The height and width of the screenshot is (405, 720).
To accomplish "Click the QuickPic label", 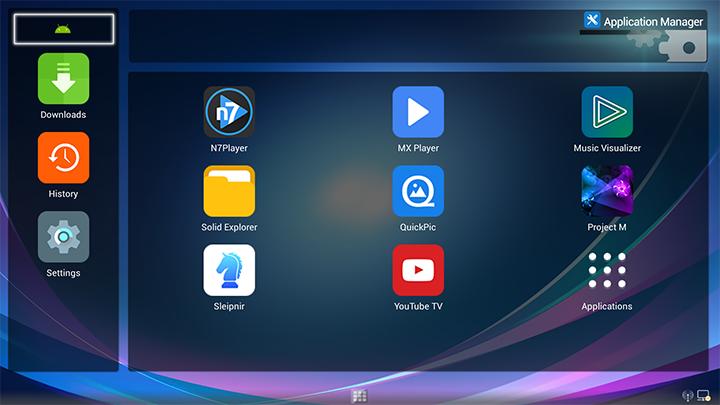I will 418,227.
